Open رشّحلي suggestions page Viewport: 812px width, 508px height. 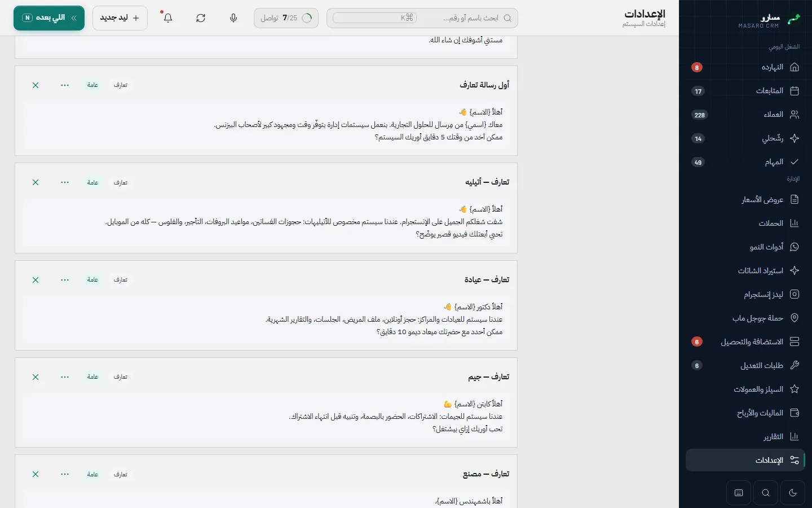click(x=745, y=138)
